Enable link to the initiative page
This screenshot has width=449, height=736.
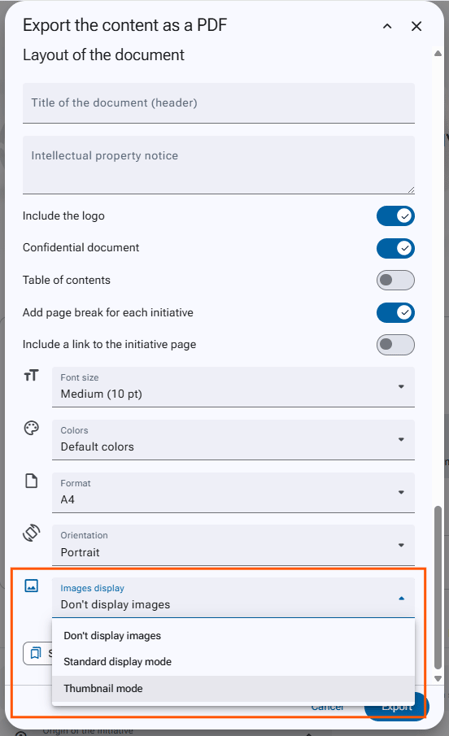tap(395, 345)
